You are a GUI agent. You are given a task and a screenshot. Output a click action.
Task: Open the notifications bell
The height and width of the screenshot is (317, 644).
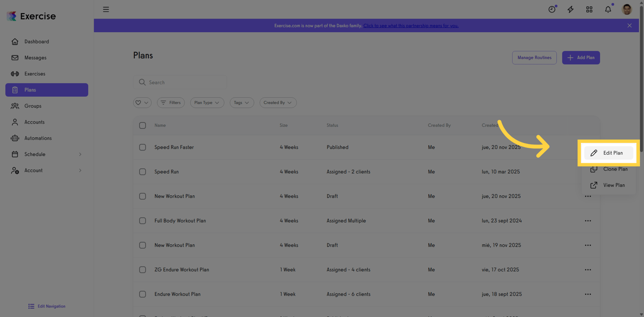coord(608,9)
